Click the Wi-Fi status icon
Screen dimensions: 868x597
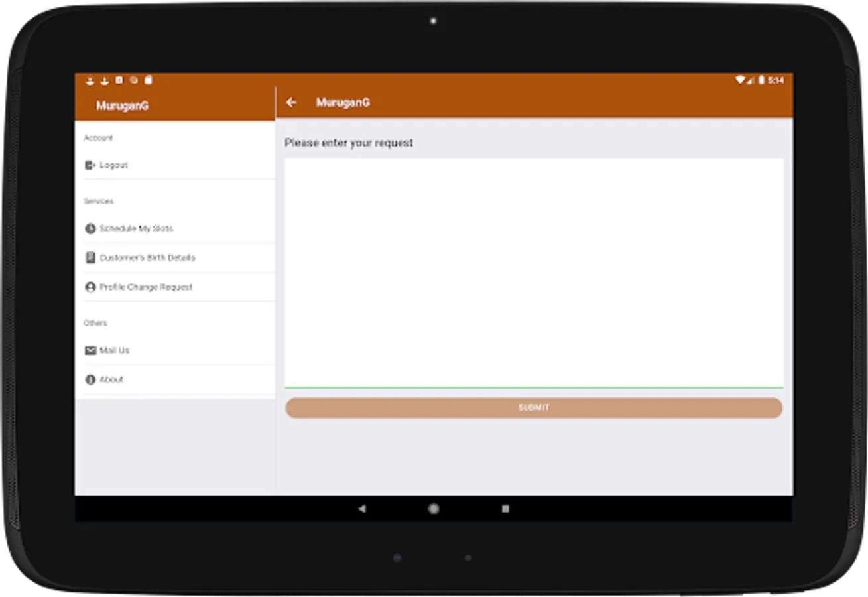pos(740,80)
